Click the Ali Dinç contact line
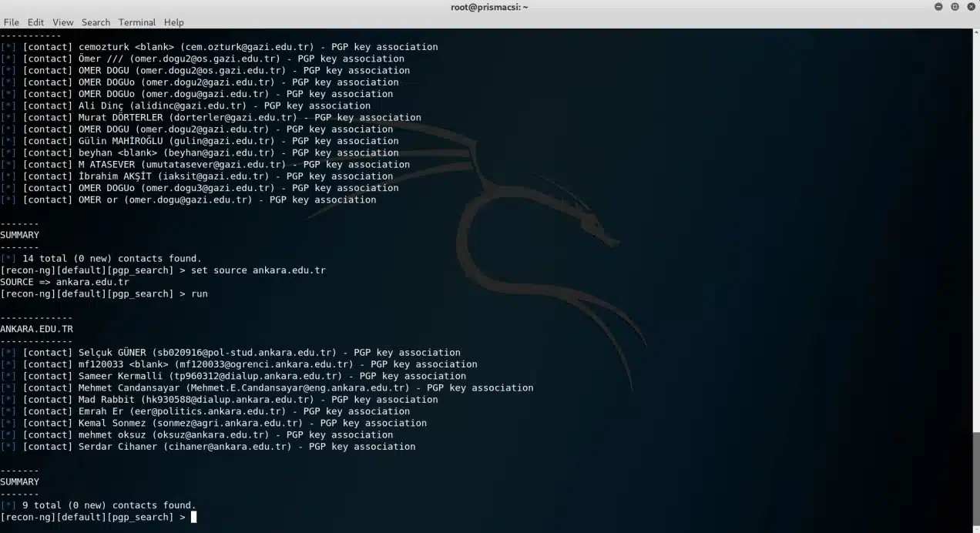Viewport: 980px width, 533px height. (x=185, y=106)
